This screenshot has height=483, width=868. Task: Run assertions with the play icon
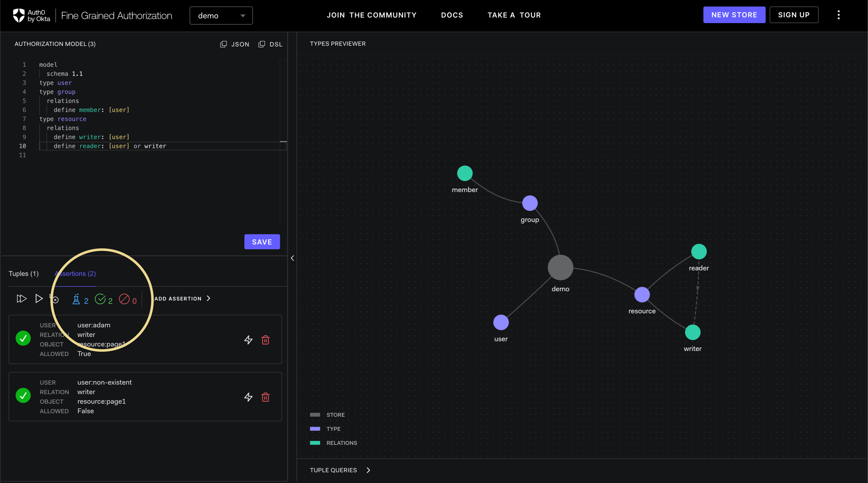tap(39, 298)
